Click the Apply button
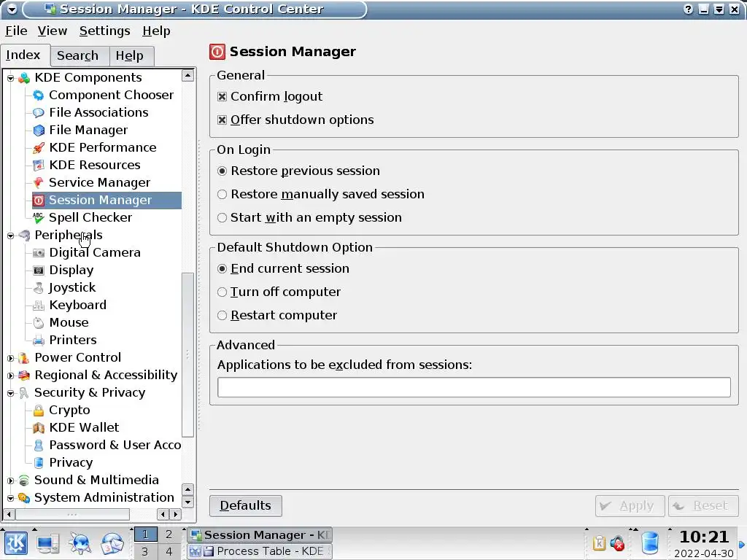This screenshot has height=560, width=747. (630, 506)
